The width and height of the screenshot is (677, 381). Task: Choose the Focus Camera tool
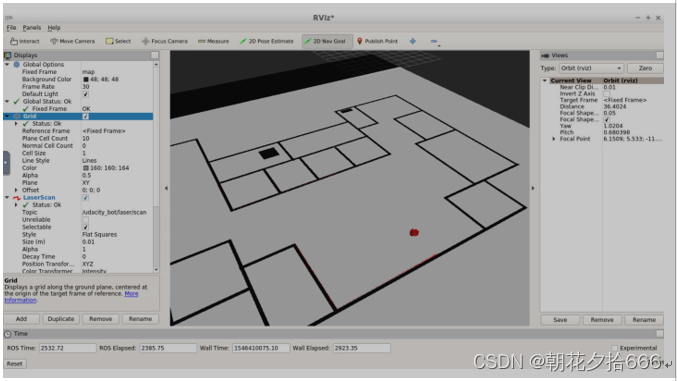click(165, 41)
